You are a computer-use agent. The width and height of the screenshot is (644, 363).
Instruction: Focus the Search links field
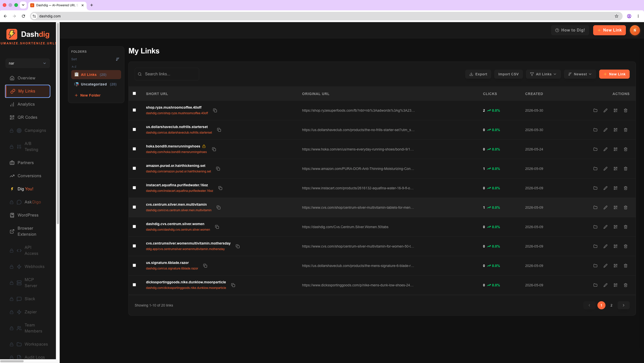coord(167,74)
